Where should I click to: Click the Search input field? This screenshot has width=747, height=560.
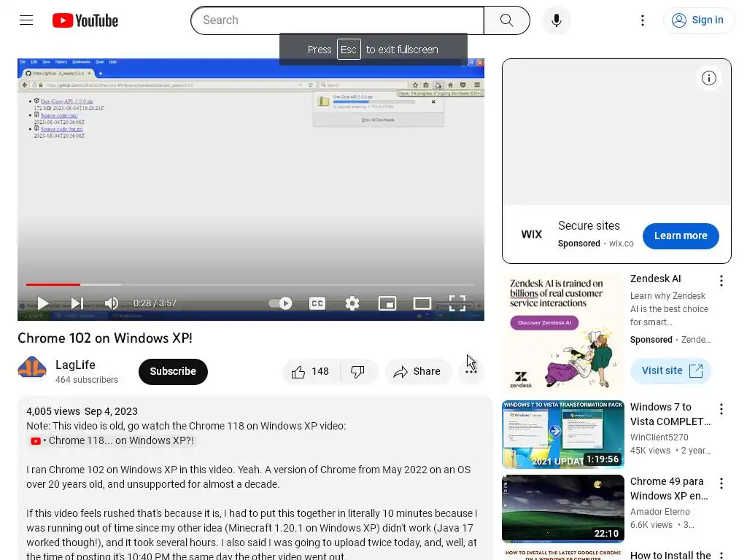click(x=337, y=20)
